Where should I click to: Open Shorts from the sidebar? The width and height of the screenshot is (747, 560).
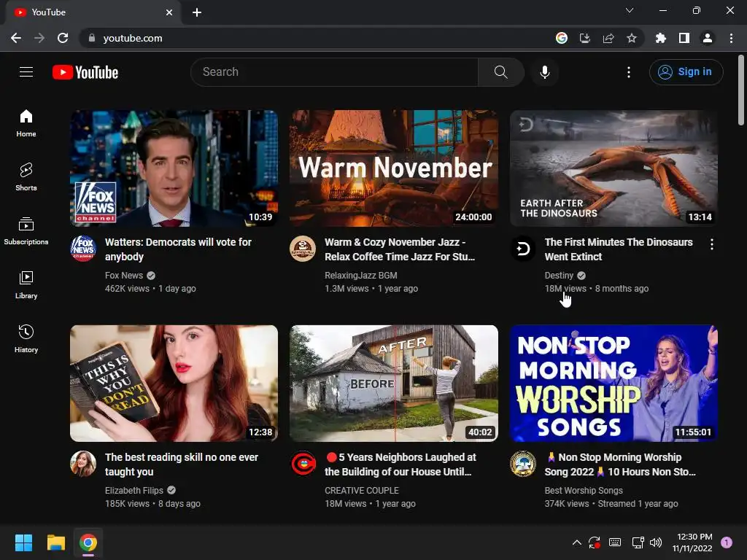point(26,177)
